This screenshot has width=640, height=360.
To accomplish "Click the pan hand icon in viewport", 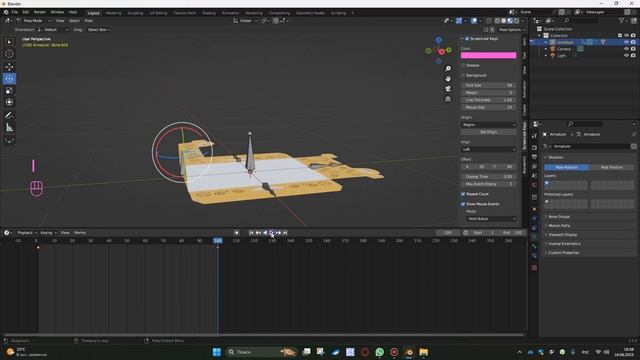I will pos(448,78).
